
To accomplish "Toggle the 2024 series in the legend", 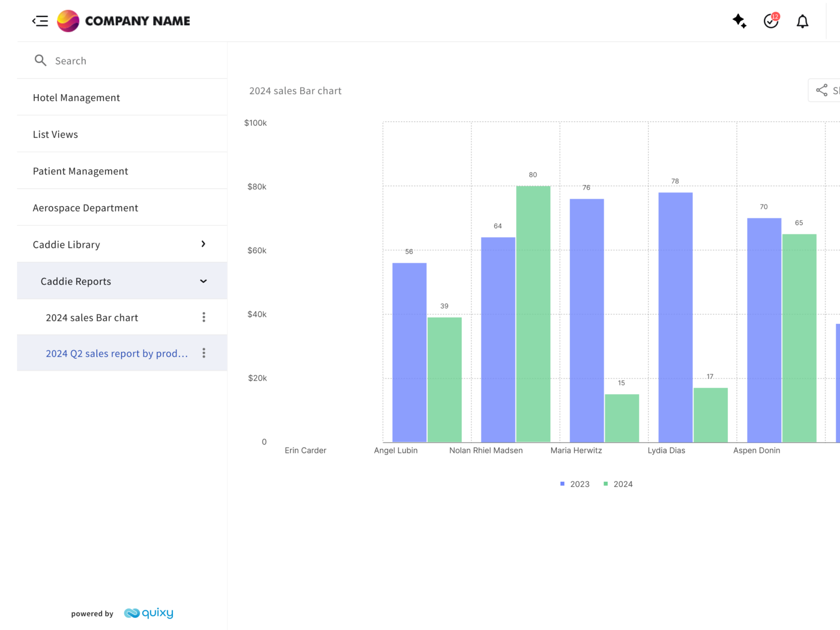I will click(x=618, y=483).
